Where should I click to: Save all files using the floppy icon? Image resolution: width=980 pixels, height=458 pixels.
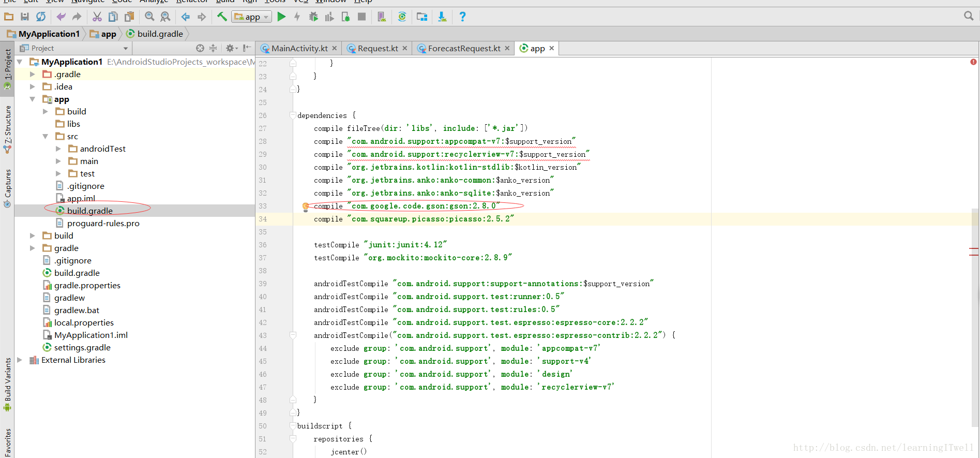(x=25, y=17)
